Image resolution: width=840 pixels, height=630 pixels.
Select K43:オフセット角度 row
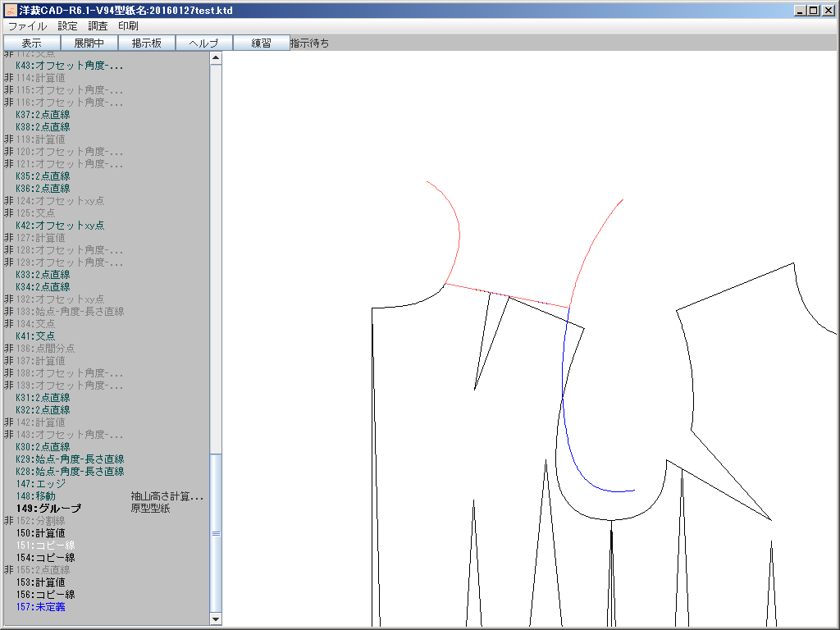pos(70,66)
